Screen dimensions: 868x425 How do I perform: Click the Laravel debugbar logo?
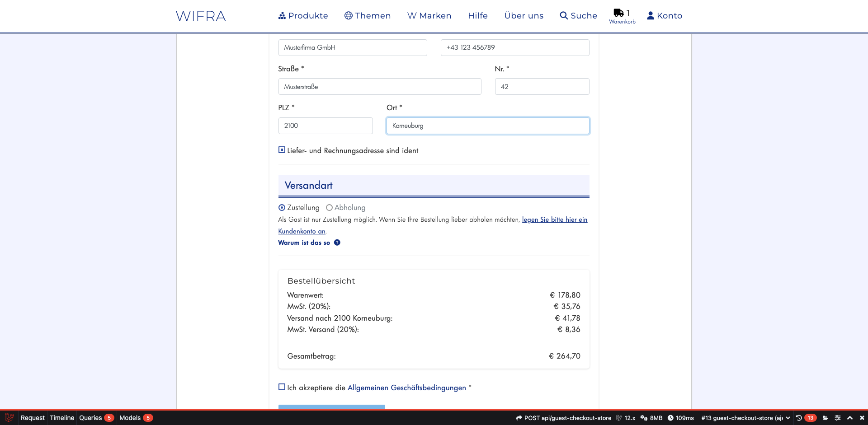9,418
